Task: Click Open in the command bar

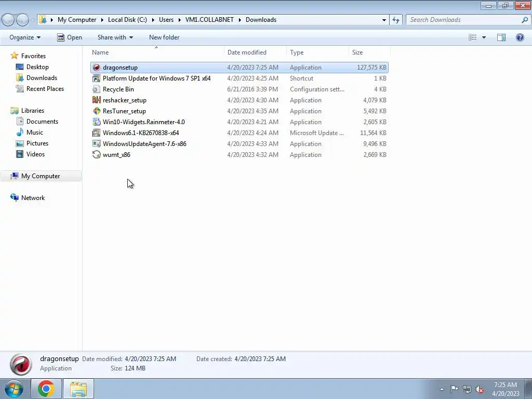Action: click(x=70, y=37)
